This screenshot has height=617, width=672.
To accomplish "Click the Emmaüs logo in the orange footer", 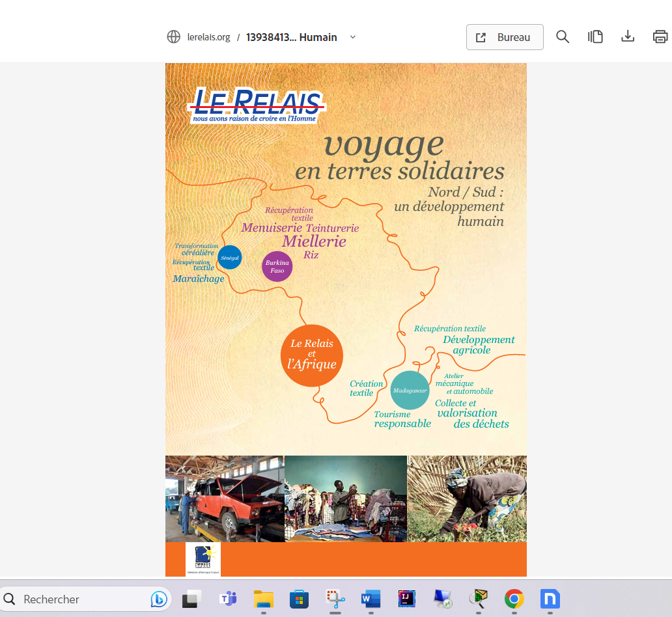I will [203, 559].
